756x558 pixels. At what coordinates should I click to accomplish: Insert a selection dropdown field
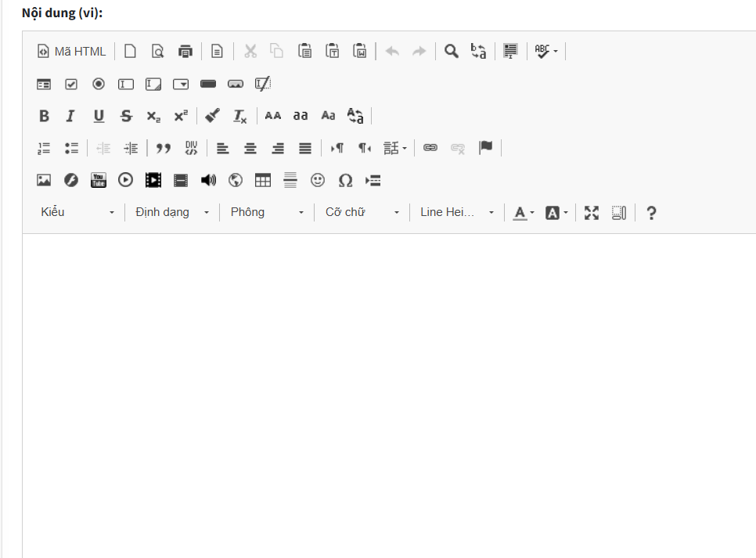point(181,84)
